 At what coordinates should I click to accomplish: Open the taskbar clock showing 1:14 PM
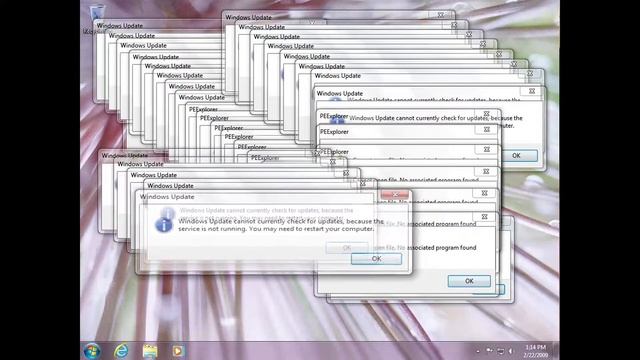[536, 351]
